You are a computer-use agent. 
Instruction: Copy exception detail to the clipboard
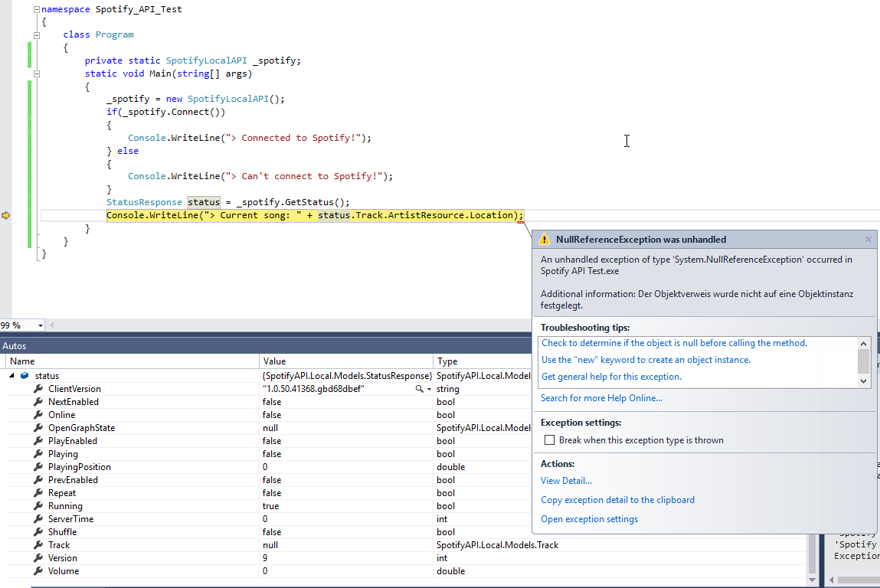pyautogui.click(x=617, y=499)
